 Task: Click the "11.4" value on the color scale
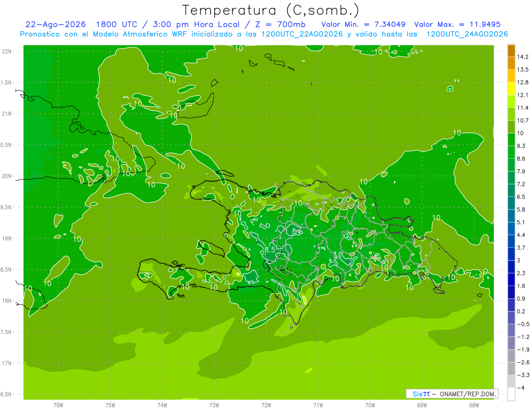(523, 108)
